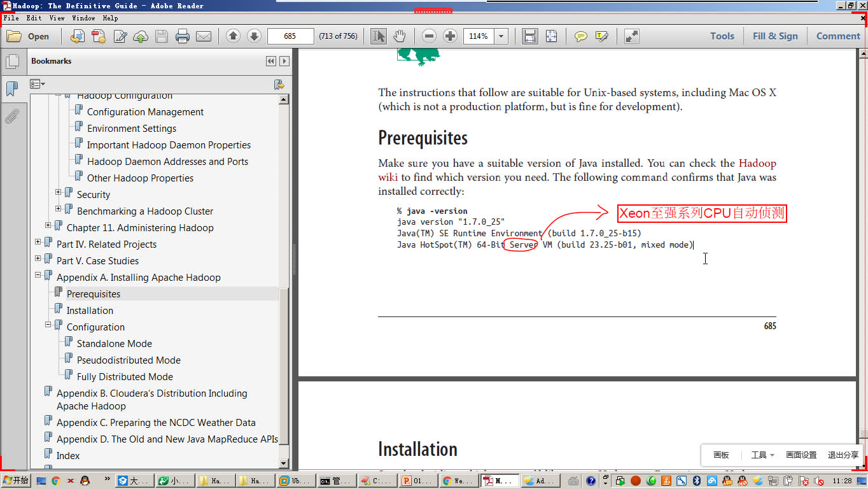Image resolution: width=868 pixels, height=489 pixels.
Task: Click the fit one full page icon
Action: 551,36
